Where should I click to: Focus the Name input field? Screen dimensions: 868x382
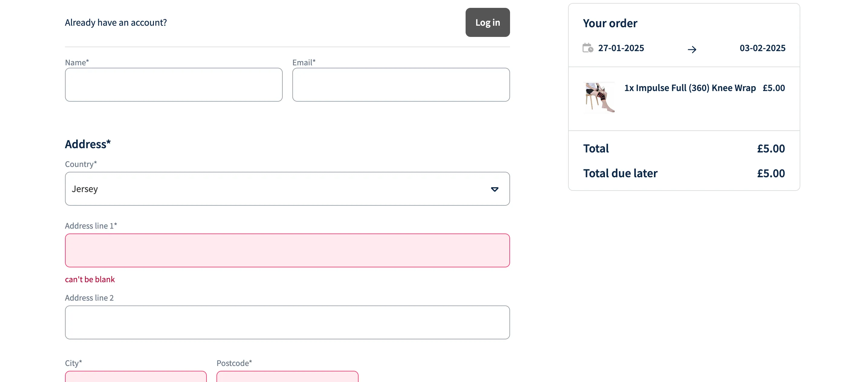click(x=174, y=85)
